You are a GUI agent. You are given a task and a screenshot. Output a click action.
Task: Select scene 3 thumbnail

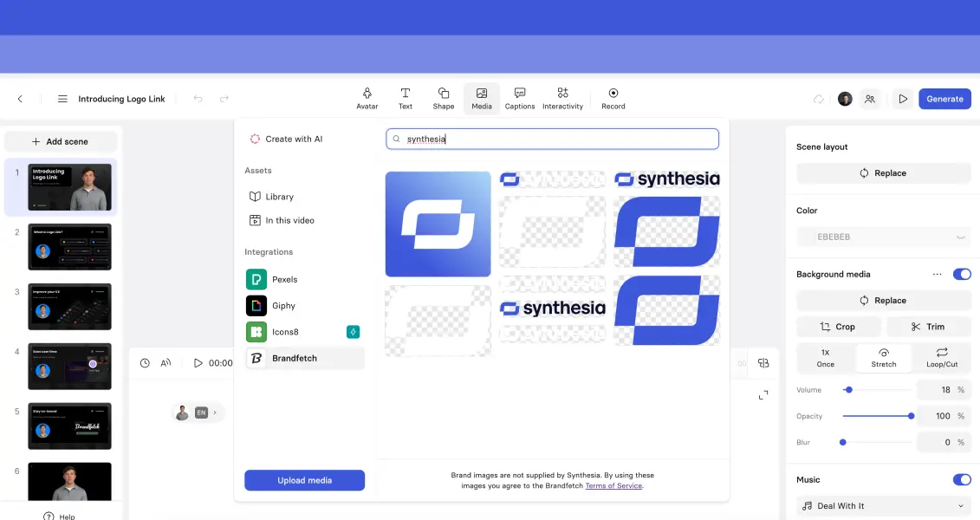[69, 306]
